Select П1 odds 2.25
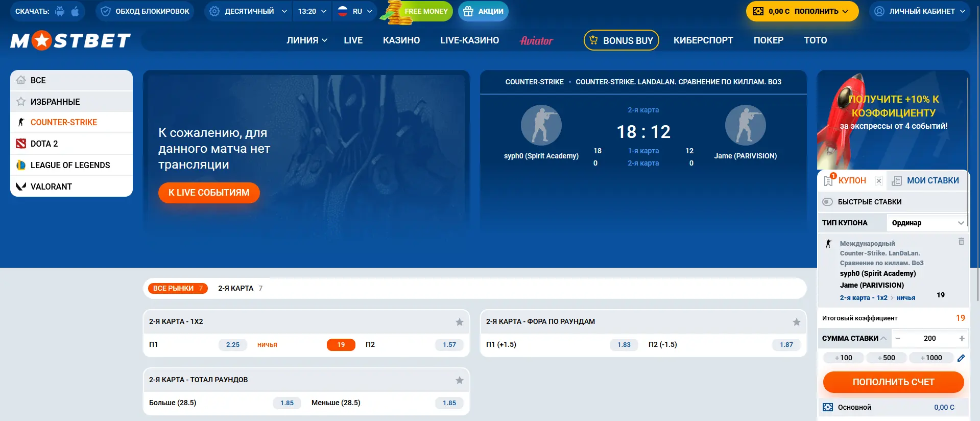The image size is (980, 421). (233, 345)
